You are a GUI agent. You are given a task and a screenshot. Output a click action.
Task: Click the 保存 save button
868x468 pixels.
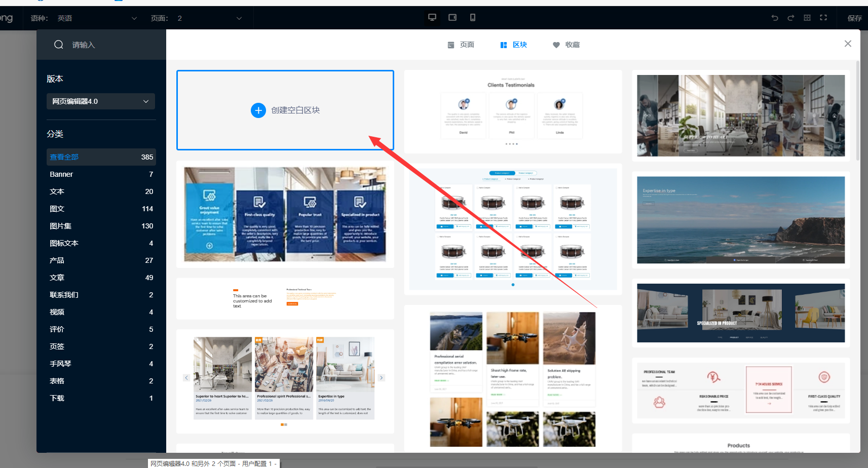pyautogui.click(x=854, y=18)
